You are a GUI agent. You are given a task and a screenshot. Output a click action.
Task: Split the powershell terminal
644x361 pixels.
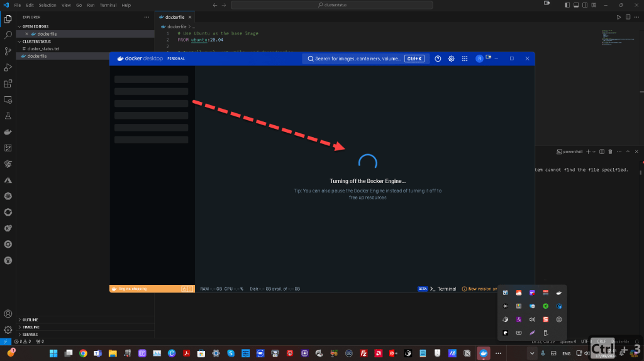(x=602, y=152)
